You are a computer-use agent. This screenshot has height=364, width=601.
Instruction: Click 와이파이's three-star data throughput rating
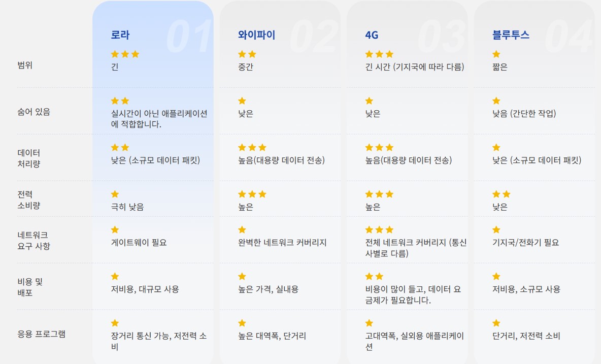point(252,148)
